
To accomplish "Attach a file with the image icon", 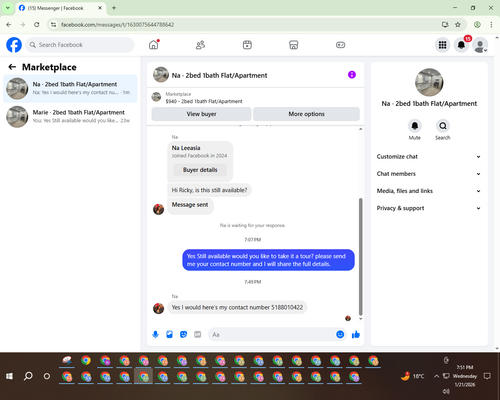I will coord(169,334).
